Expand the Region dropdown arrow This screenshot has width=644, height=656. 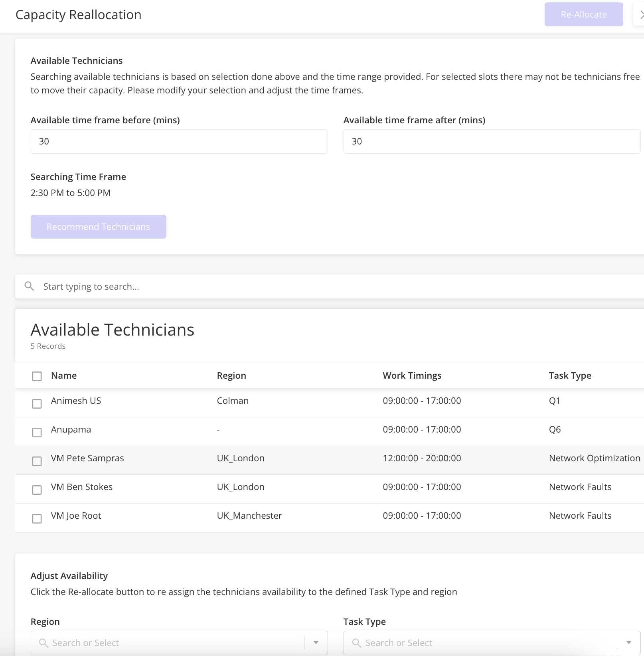(x=316, y=642)
